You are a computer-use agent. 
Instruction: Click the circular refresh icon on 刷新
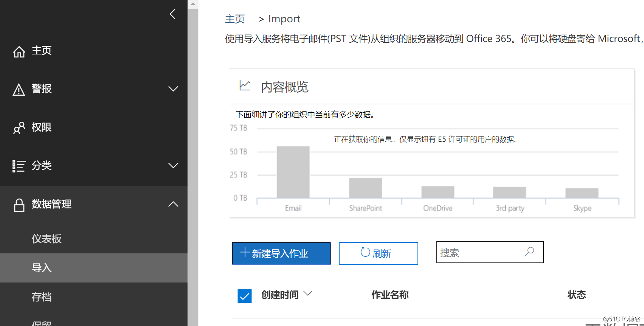click(365, 252)
